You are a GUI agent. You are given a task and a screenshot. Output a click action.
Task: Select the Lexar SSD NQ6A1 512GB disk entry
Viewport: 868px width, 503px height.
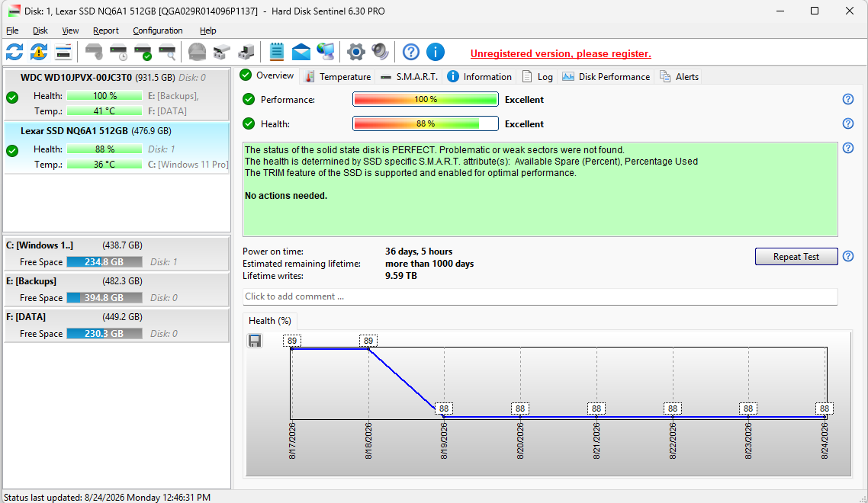(117, 148)
